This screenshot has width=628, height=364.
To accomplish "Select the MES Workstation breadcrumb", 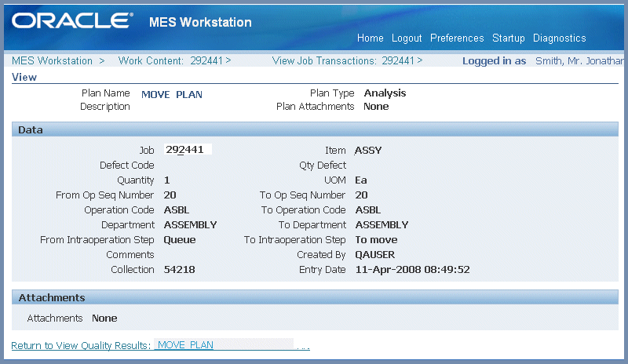I will pyautogui.click(x=52, y=61).
